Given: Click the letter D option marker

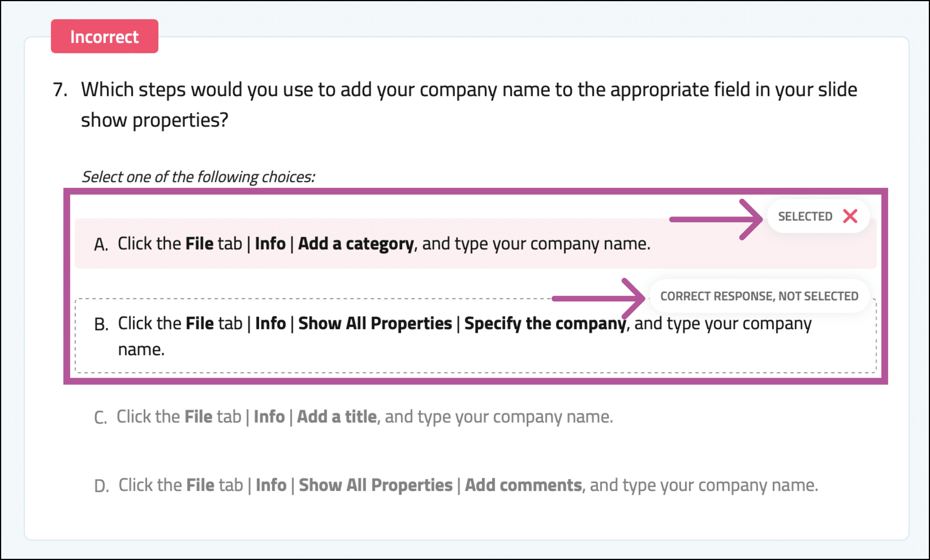Looking at the screenshot, I should point(101,486).
